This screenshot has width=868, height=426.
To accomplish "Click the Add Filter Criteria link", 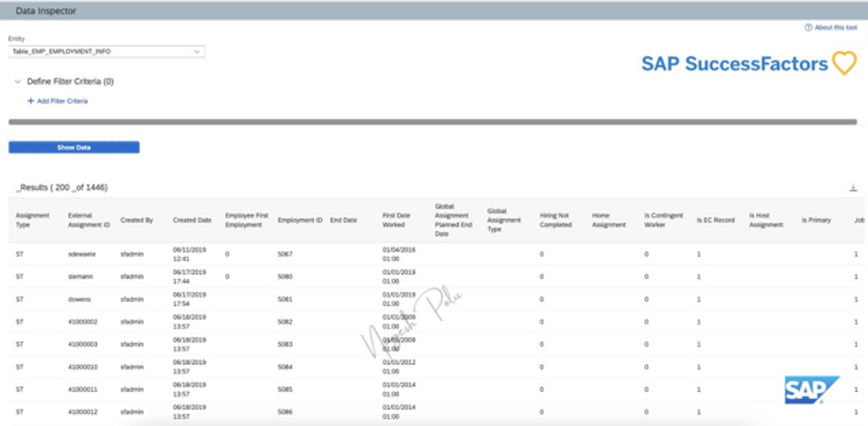I will pyautogui.click(x=62, y=101).
